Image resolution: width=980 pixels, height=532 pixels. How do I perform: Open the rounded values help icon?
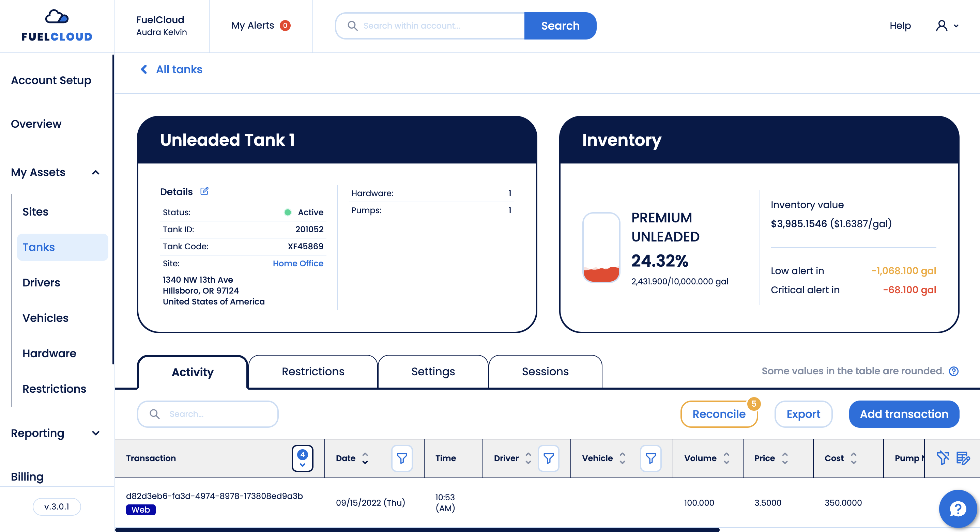tap(953, 371)
